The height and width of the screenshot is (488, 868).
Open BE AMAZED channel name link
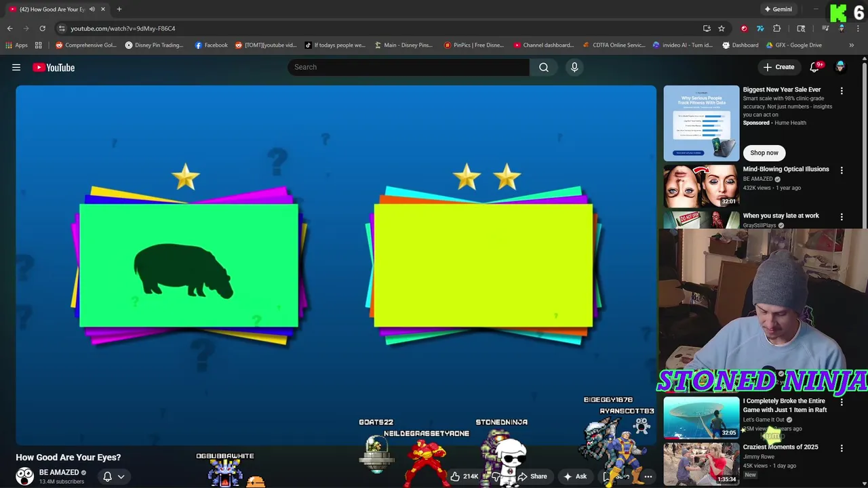point(59,472)
